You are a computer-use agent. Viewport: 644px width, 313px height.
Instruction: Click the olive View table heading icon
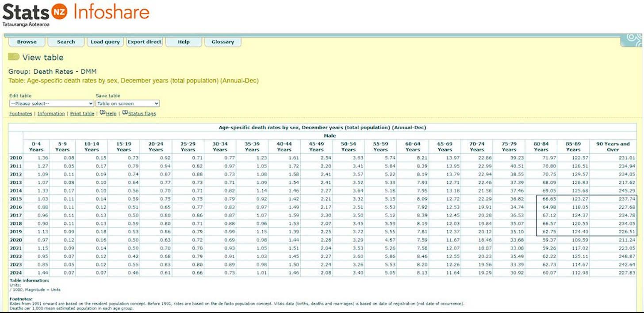[x=14, y=57]
